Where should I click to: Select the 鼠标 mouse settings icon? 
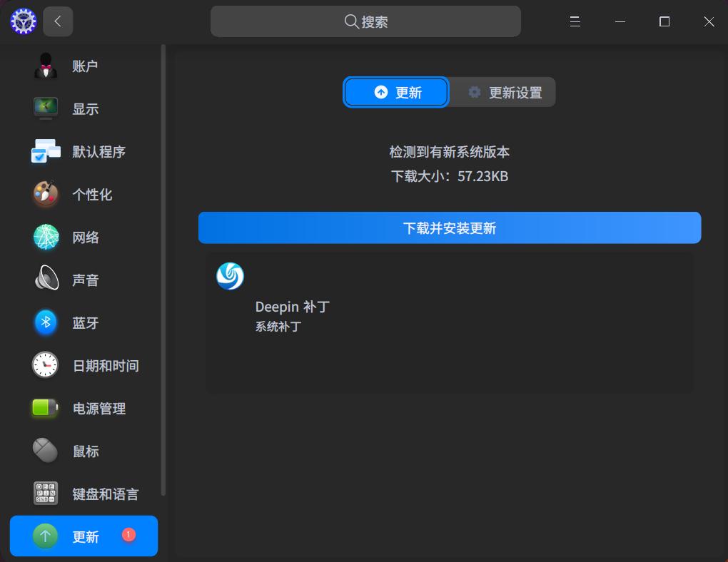(x=45, y=451)
